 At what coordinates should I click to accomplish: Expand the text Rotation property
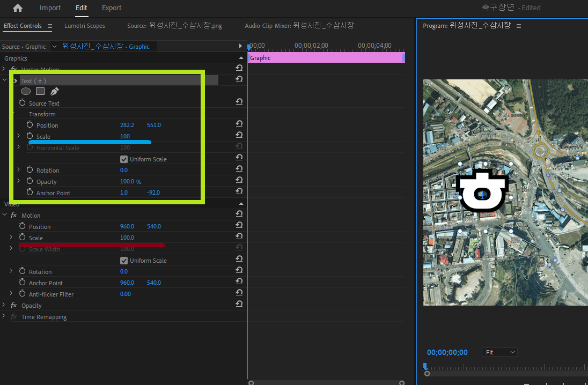click(x=18, y=169)
